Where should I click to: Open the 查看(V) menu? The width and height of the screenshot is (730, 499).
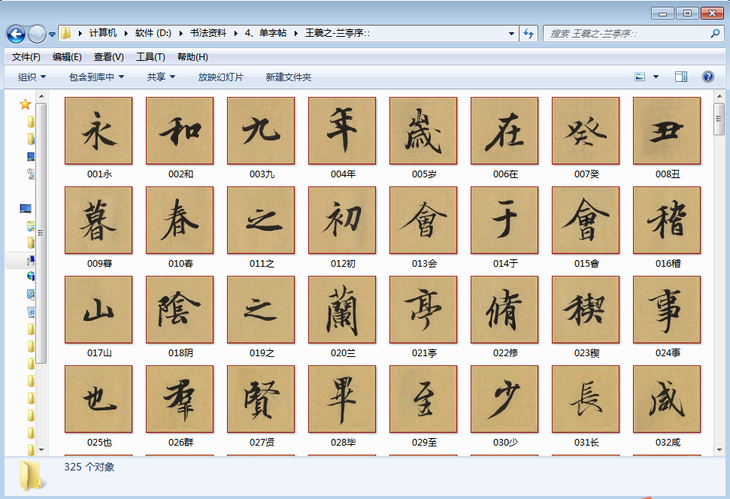coord(108,57)
